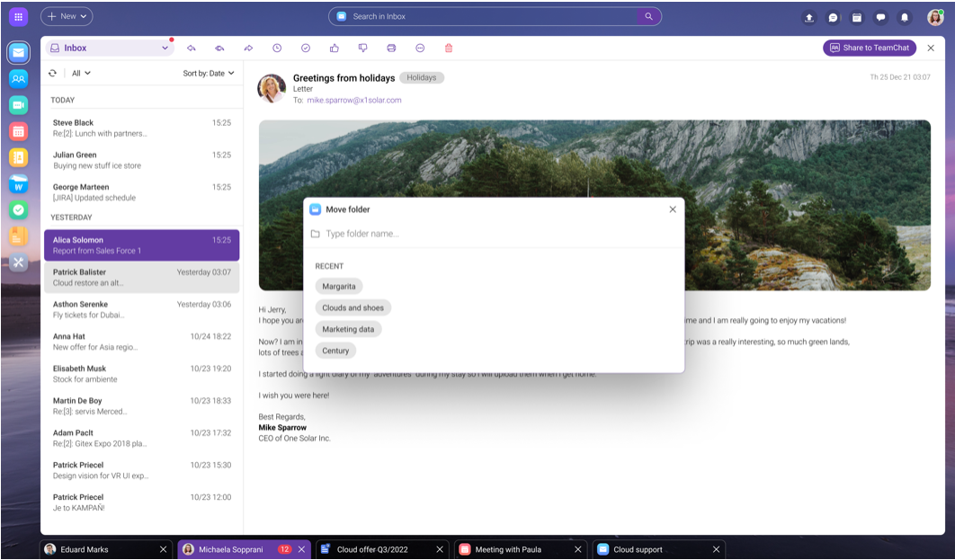
Task: Open Anna Hat's New offer email
Action: 142,342
